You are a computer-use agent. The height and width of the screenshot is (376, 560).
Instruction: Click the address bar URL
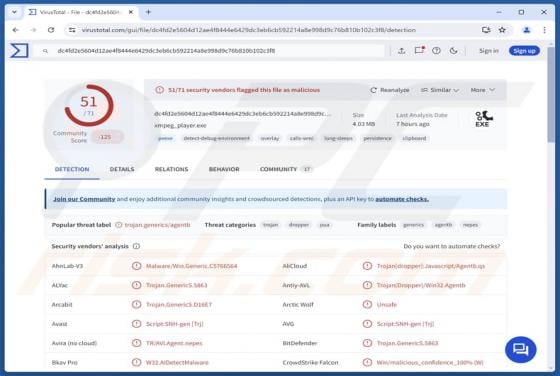(x=249, y=30)
